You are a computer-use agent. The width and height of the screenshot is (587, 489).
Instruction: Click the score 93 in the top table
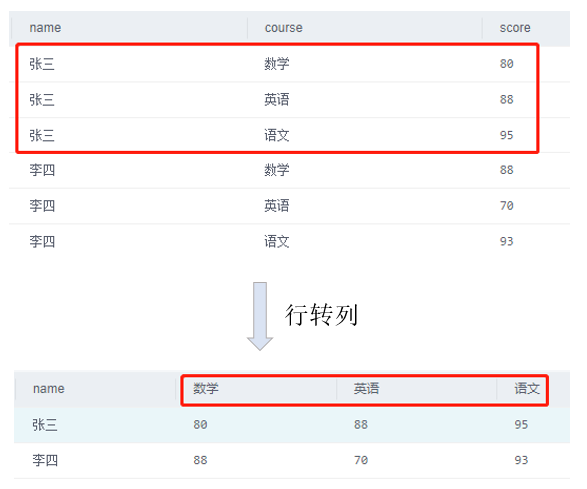tap(506, 241)
